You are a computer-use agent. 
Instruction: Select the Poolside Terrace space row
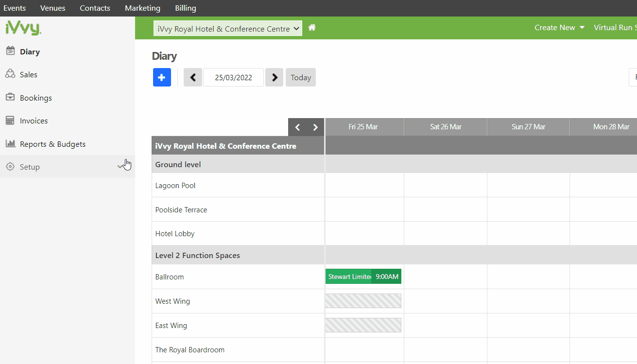pyautogui.click(x=238, y=210)
